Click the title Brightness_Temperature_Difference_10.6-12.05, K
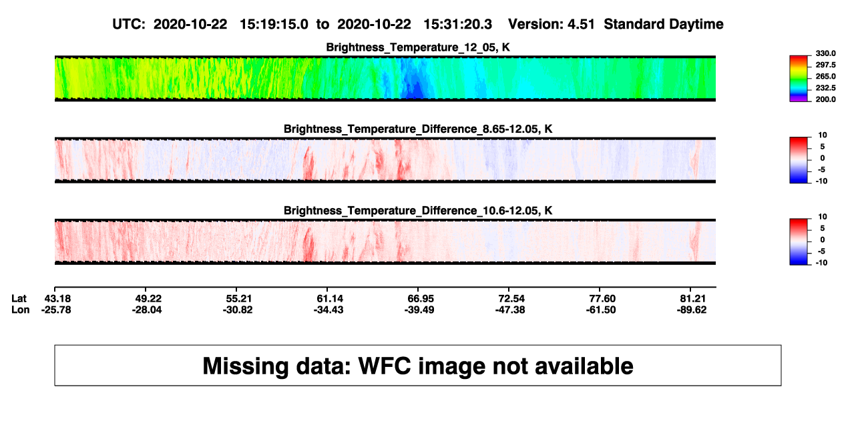Viewport: 868px width, 445px height. click(x=418, y=210)
